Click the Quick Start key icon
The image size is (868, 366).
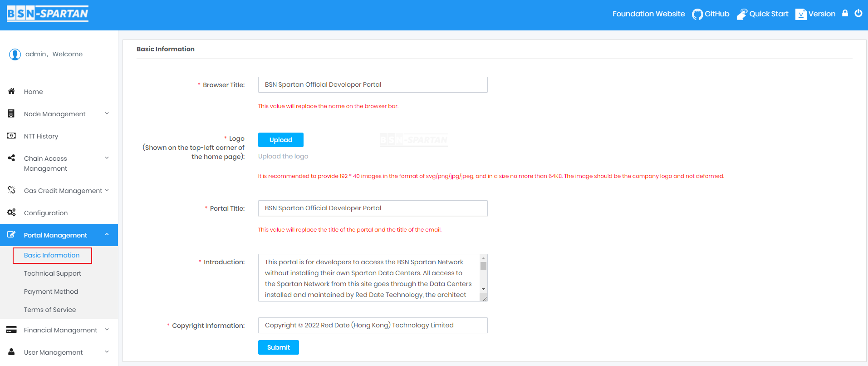click(741, 14)
